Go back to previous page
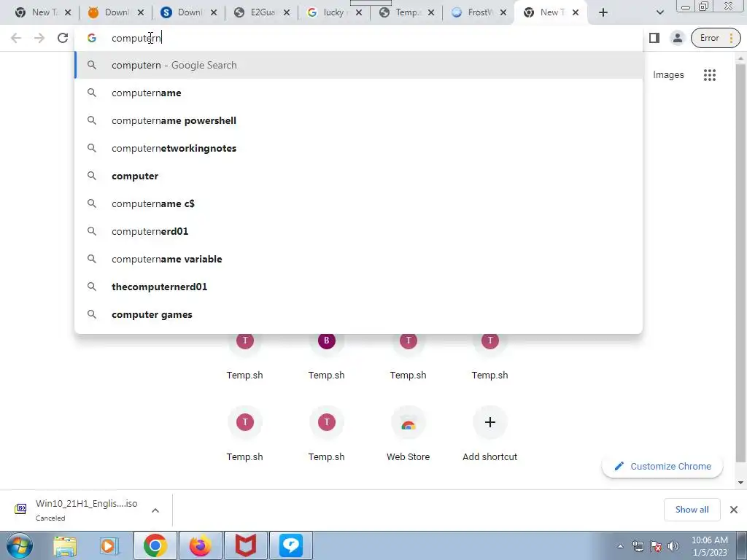 [16, 38]
